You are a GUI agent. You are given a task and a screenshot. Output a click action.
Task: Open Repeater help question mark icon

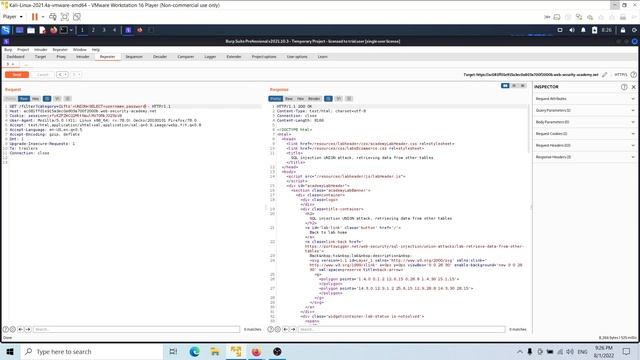point(633,75)
